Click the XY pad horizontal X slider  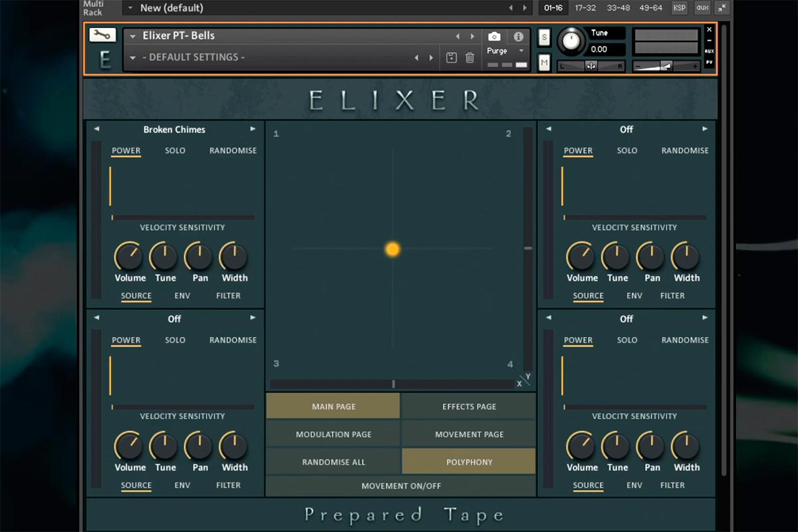point(392,384)
